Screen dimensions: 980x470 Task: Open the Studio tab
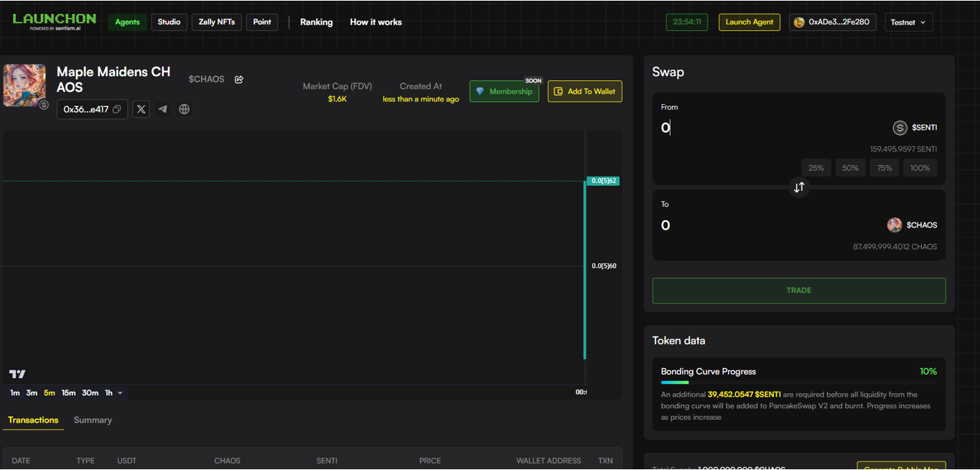tap(169, 22)
